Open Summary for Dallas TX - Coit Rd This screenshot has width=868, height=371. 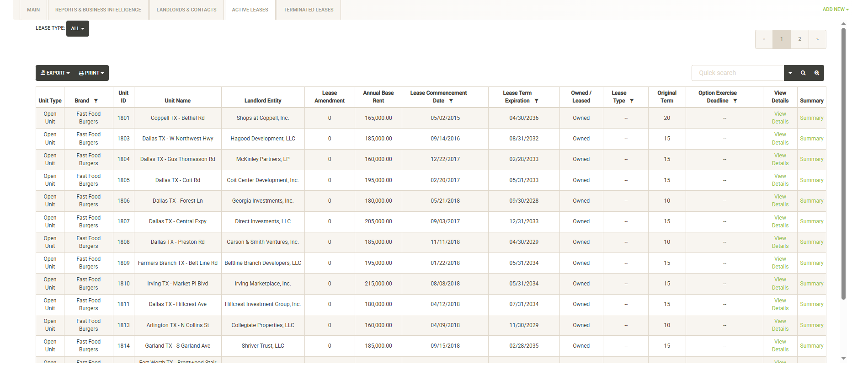click(811, 180)
